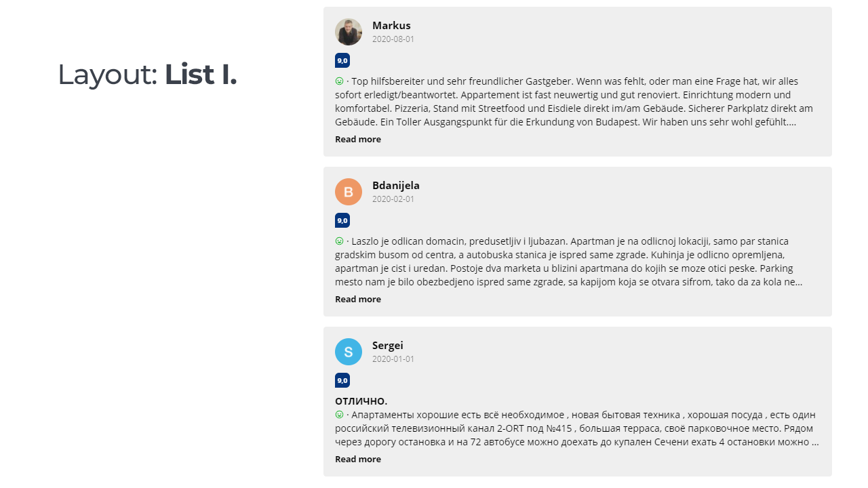Image resolution: width=868 pixels, height=488 pixels.
Task: Open the reviewer name Sergei
Action: 388,346
